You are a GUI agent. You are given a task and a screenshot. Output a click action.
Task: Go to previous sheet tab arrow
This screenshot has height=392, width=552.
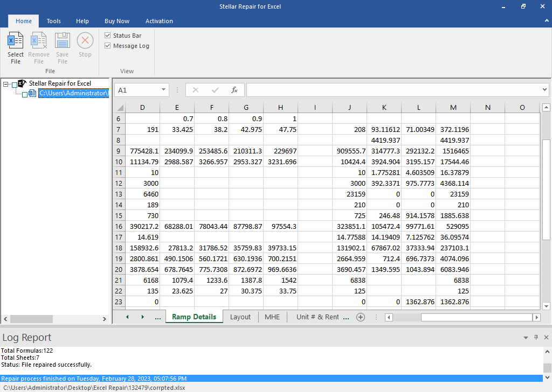point(127,317)
